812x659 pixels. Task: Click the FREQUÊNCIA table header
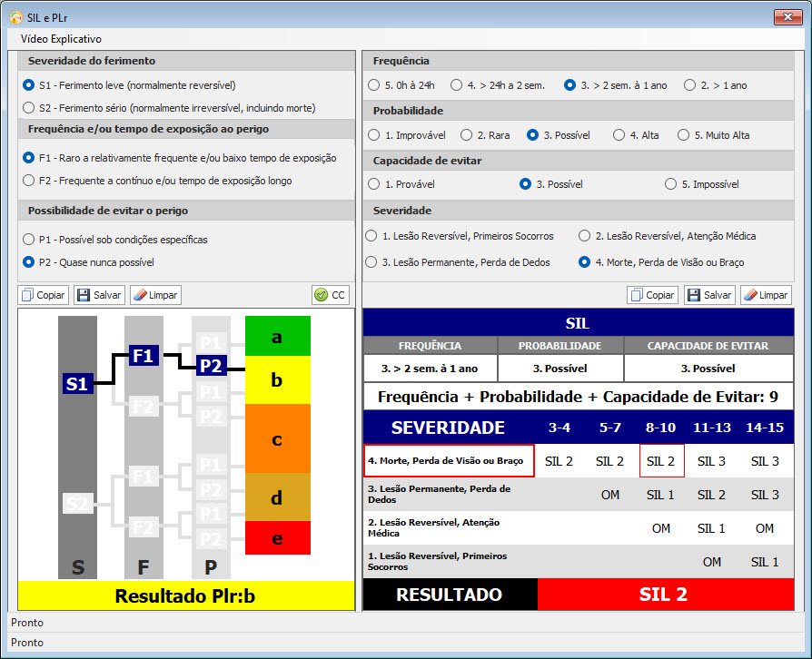pos(431,346)
